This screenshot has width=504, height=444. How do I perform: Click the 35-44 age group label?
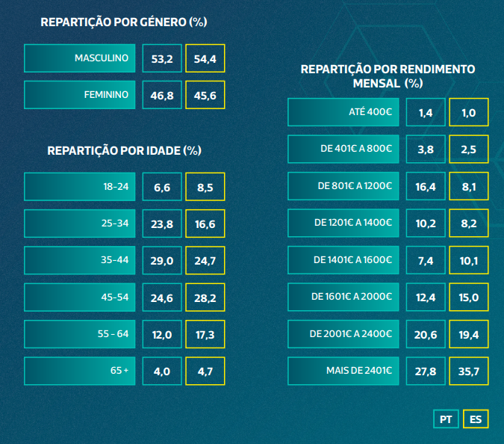click(80, 260)
